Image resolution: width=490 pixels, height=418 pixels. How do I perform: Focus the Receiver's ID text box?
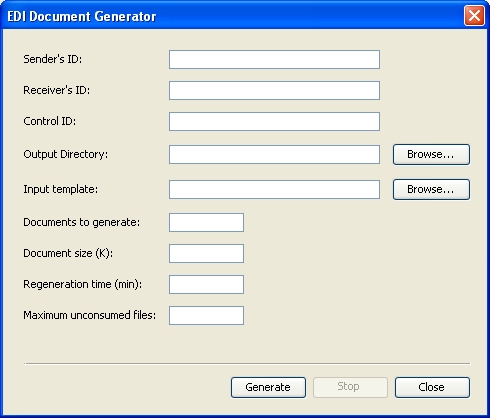(x=274, y=90)
